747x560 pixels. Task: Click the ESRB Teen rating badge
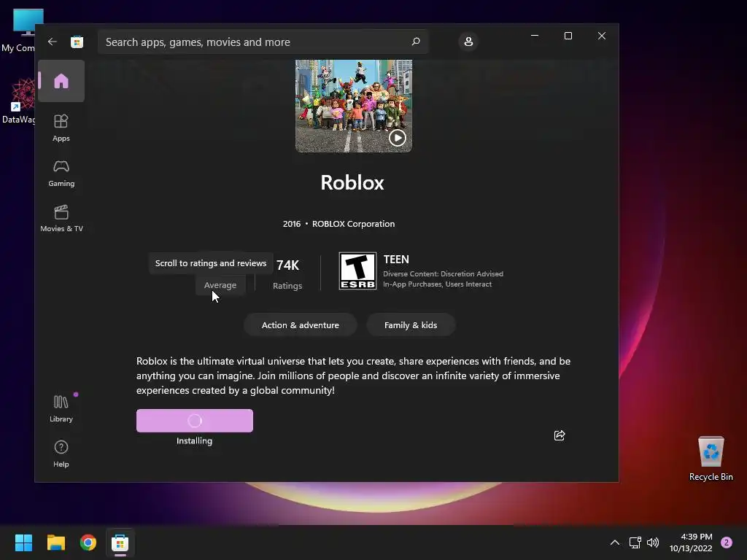(357, 271)
